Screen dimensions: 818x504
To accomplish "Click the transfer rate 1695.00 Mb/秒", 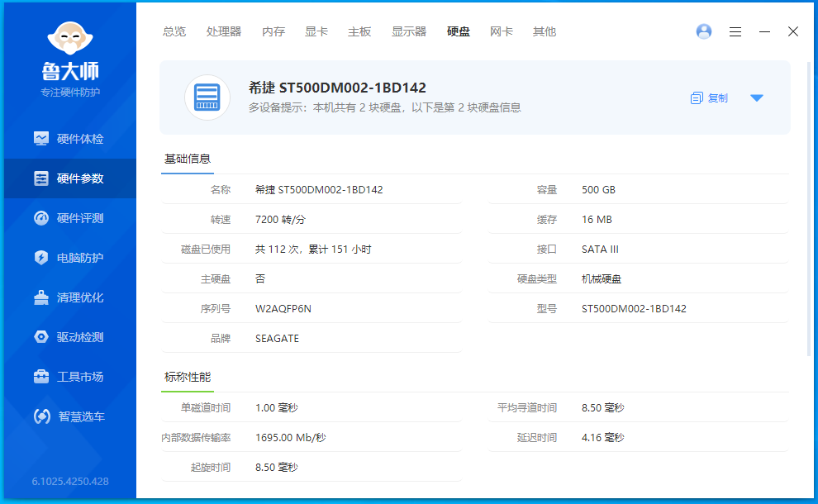I will click(x=290, y=438).
